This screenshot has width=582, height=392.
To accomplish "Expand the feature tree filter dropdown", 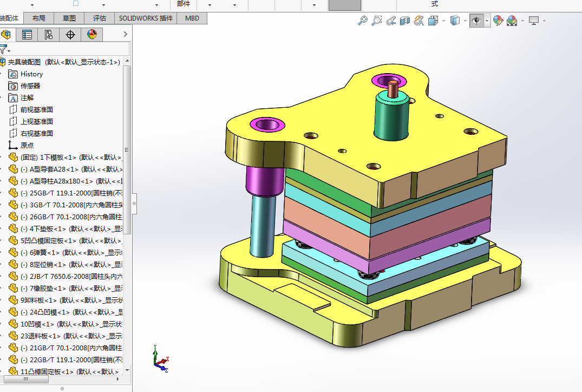I will click(x=9, y=51).
